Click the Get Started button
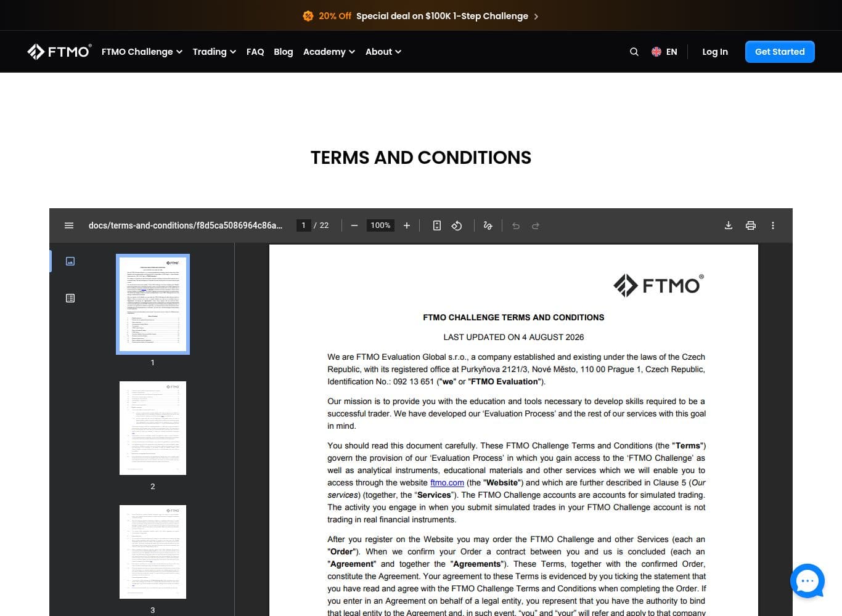 point(780,52)
